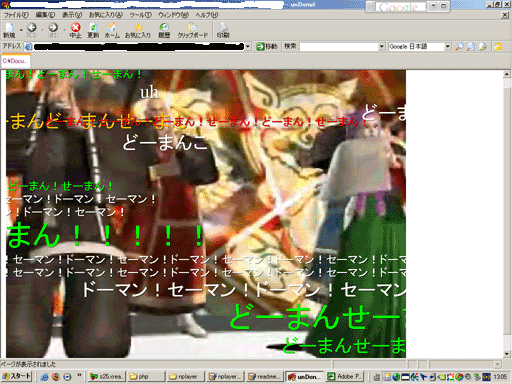
Task: Open the 表示 menu
Action: 72,15
